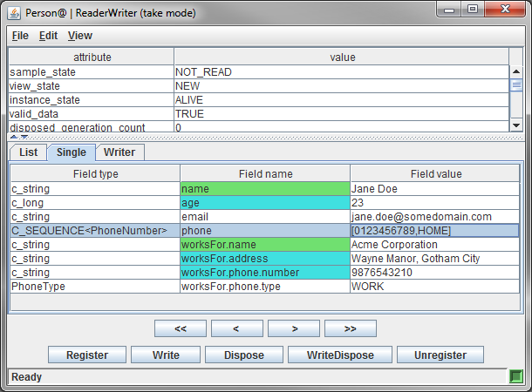
Task: Open the View menu
Action: click(x=80, y=36)
